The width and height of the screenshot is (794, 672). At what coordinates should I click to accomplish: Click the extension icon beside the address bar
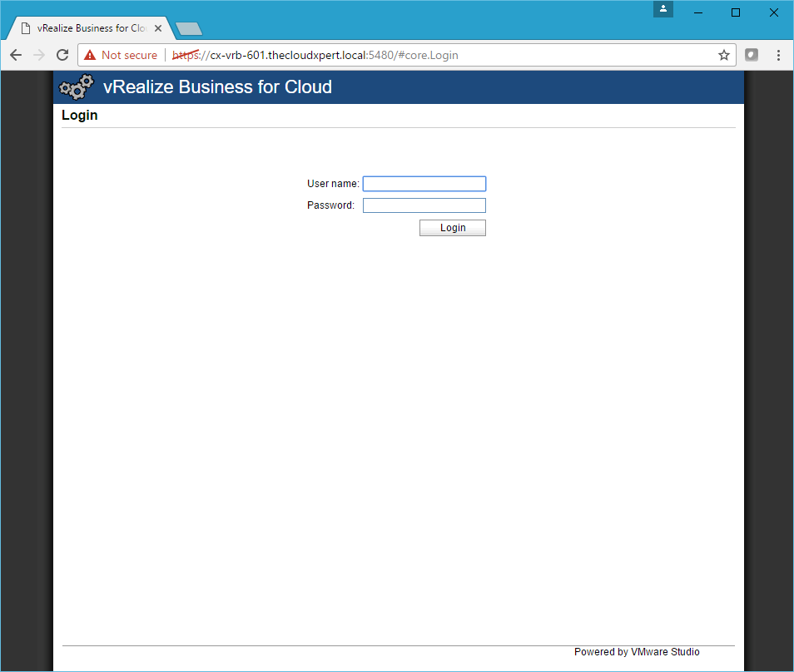coord(752,55)
